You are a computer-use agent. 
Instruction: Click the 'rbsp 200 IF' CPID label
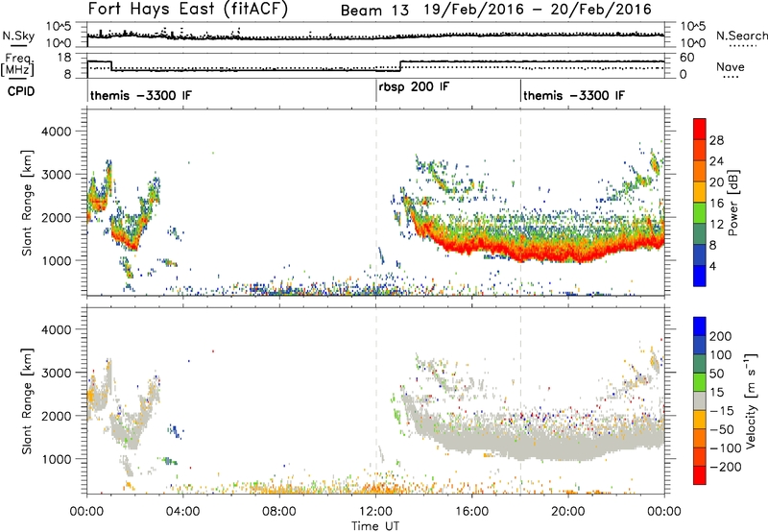click(x=414, y=87)
